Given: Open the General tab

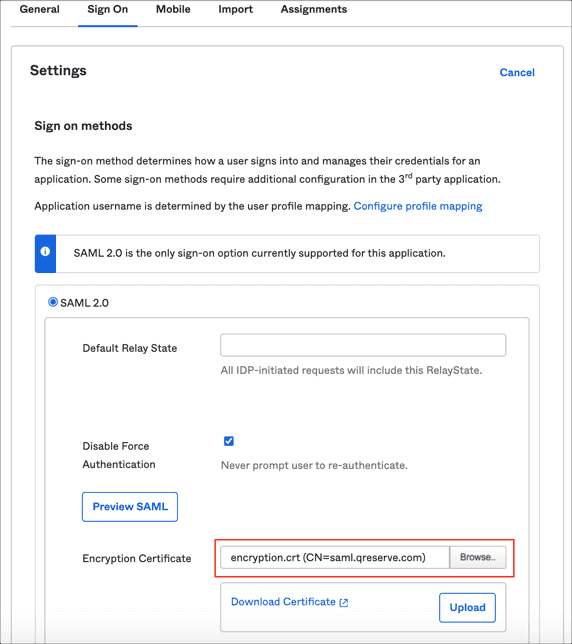Looking at the screenshot, I should point(39,9).
